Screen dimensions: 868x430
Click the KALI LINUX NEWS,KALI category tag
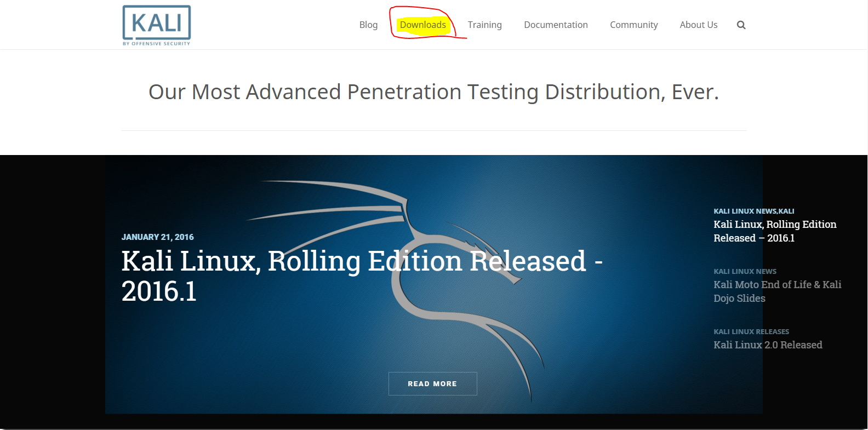point(753,211)
